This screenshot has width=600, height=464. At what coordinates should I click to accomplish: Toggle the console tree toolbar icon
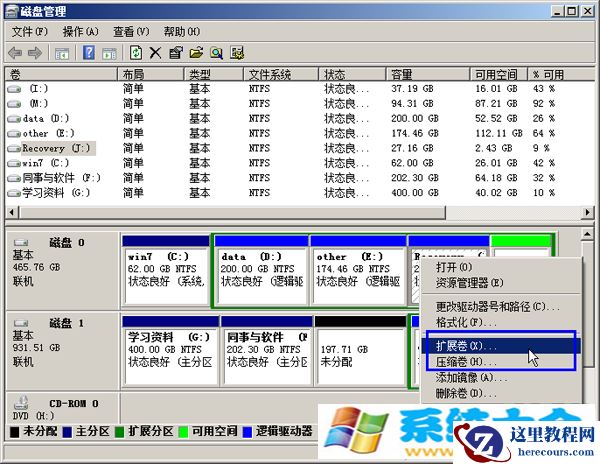coord(62,53)
